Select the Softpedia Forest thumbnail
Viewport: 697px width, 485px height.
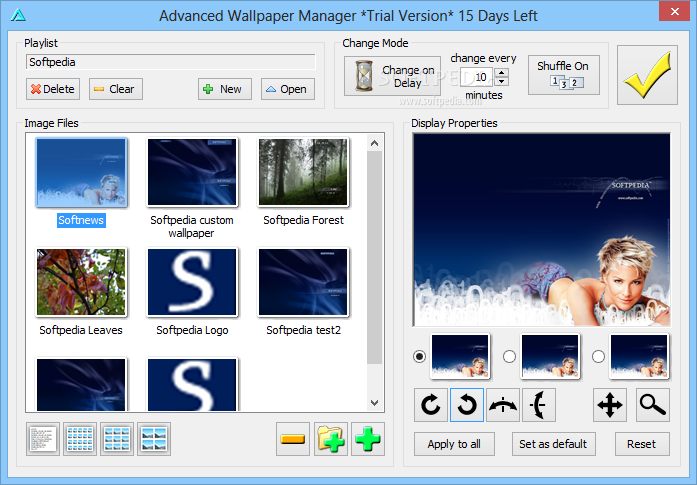[x=303, y=172]
